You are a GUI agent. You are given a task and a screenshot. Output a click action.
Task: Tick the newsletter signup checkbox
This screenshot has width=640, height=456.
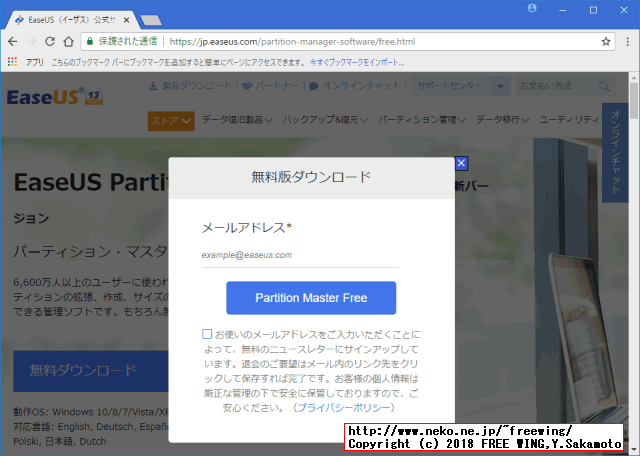click(x=207, y=334)
